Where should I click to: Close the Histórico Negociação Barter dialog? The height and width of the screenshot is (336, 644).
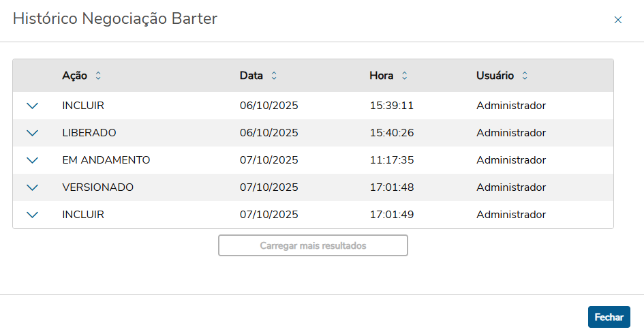coord(618,20)
